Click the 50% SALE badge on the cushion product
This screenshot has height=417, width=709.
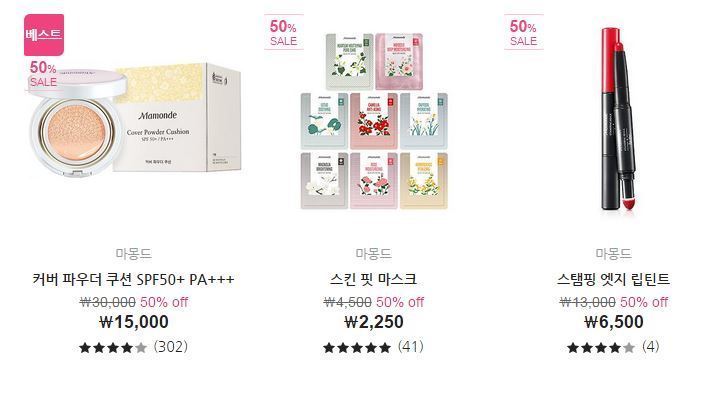point(43,75)
